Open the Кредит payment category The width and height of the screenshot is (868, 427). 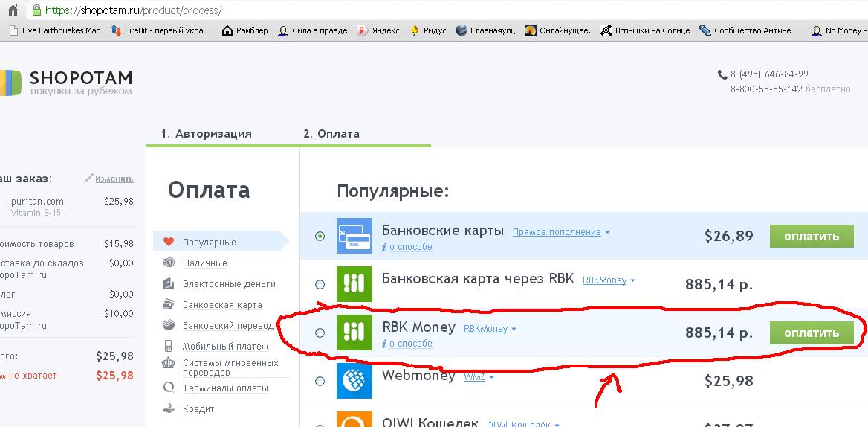pyautogui.click(x=198, y=409)
